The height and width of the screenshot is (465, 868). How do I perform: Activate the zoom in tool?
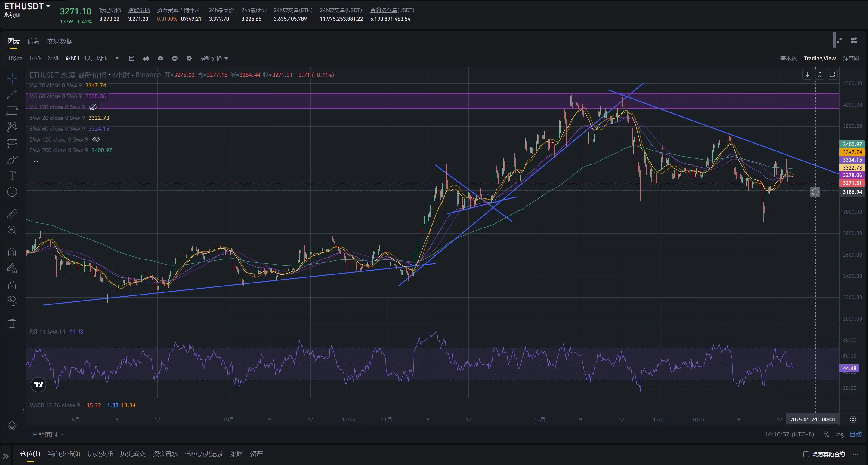coord(12,230)
